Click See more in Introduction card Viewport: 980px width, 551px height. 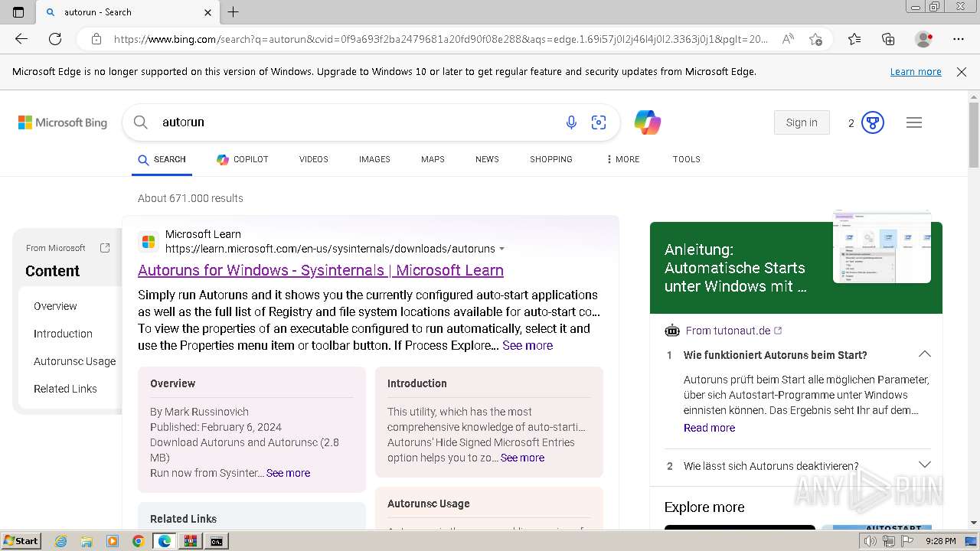tap(522, 458)
